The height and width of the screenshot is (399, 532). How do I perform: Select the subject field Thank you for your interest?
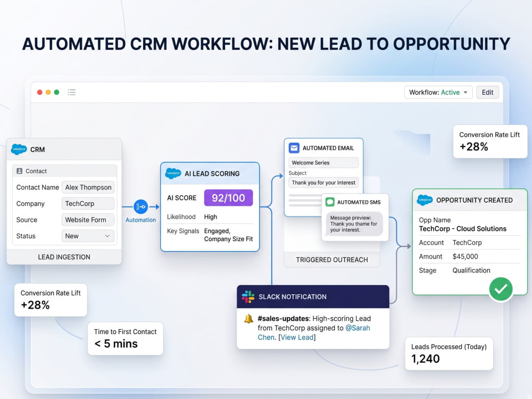coord(323,182)
